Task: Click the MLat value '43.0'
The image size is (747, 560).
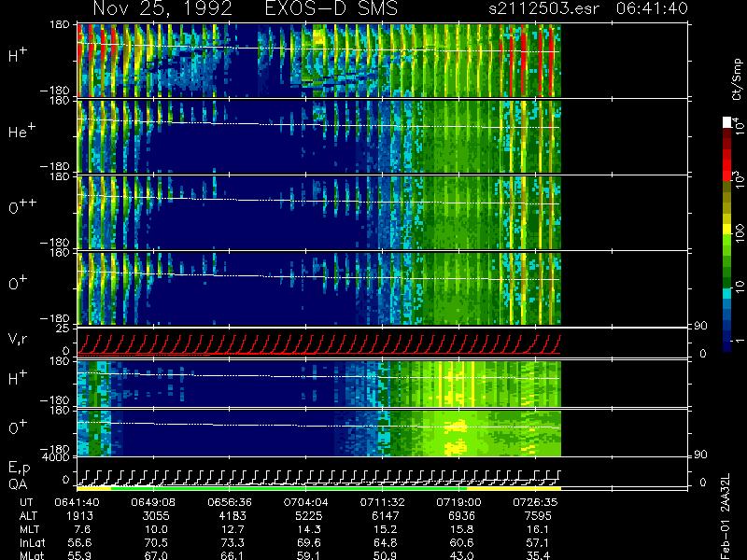Action: pos(461,555)
